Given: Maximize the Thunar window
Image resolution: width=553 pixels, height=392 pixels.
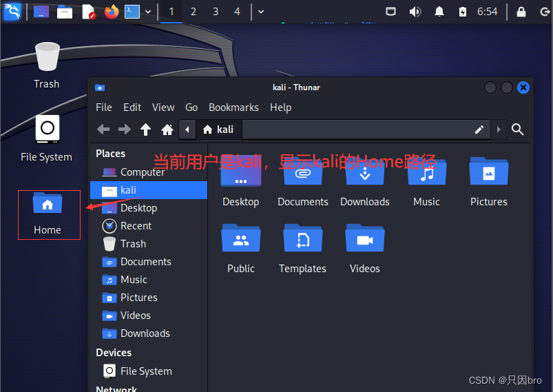Looking at the screenshot, I should (507, 87).
